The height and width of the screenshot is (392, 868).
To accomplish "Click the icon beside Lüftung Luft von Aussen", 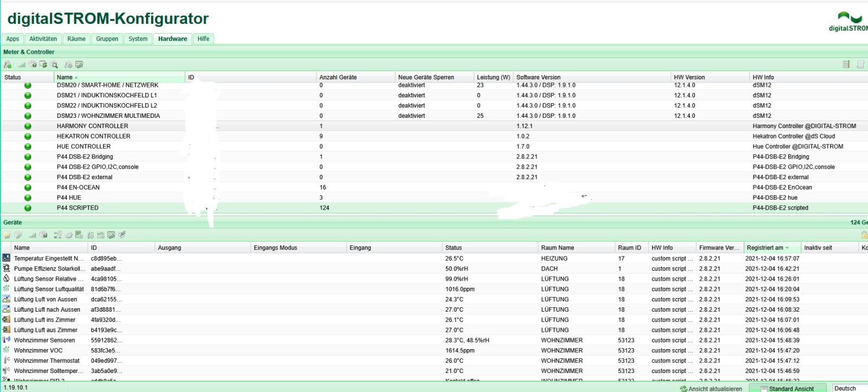I will click(7, 299).
